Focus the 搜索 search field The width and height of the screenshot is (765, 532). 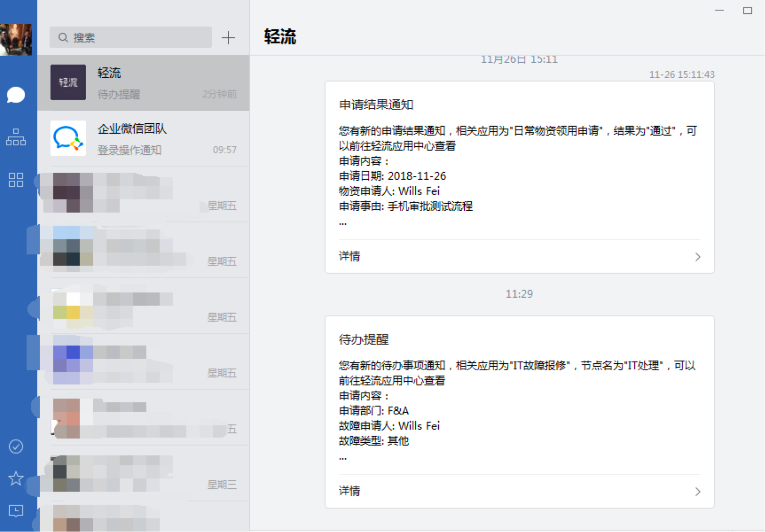[x=130, y=38]
